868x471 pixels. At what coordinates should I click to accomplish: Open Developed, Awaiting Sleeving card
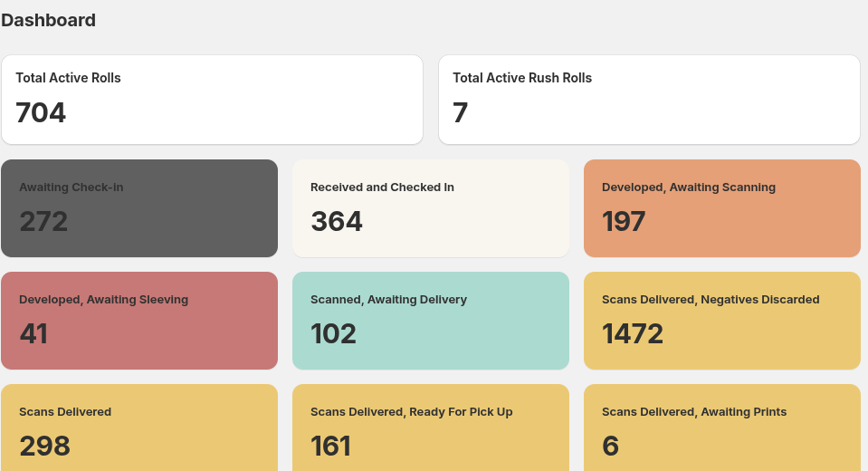pos(139,321)
